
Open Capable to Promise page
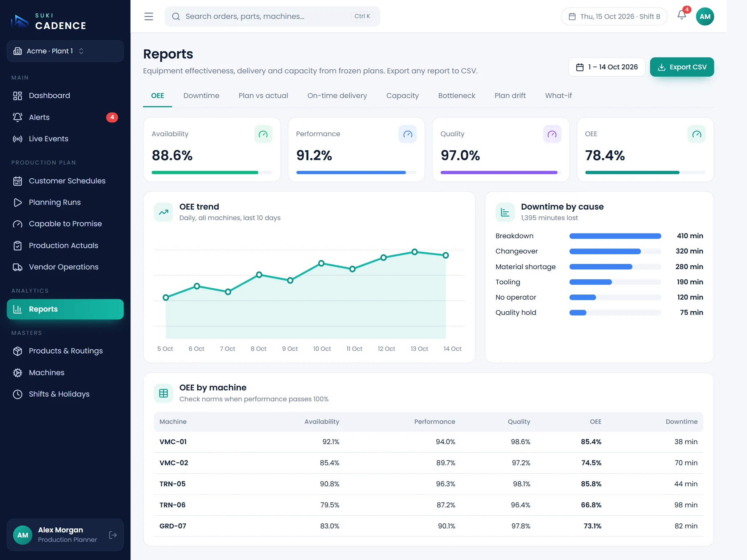[65, 224]
